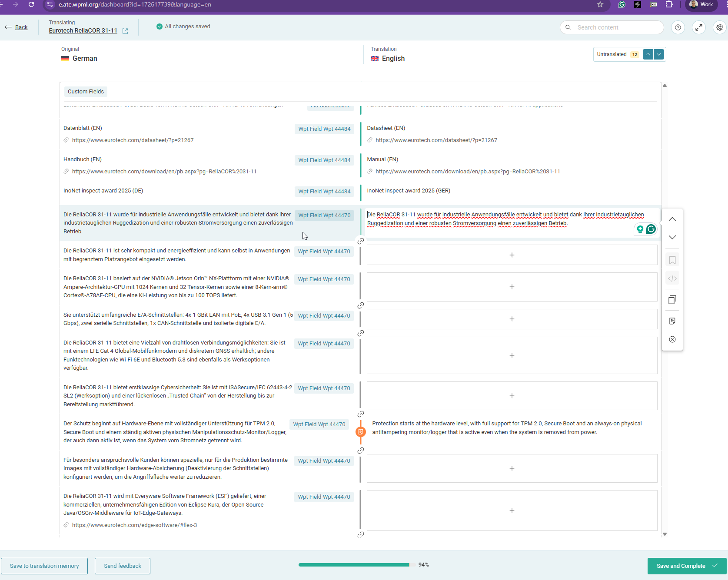Click the Wpt Field Wpt 44484 tag beside InoNet inspect award

tap(324, 192)
